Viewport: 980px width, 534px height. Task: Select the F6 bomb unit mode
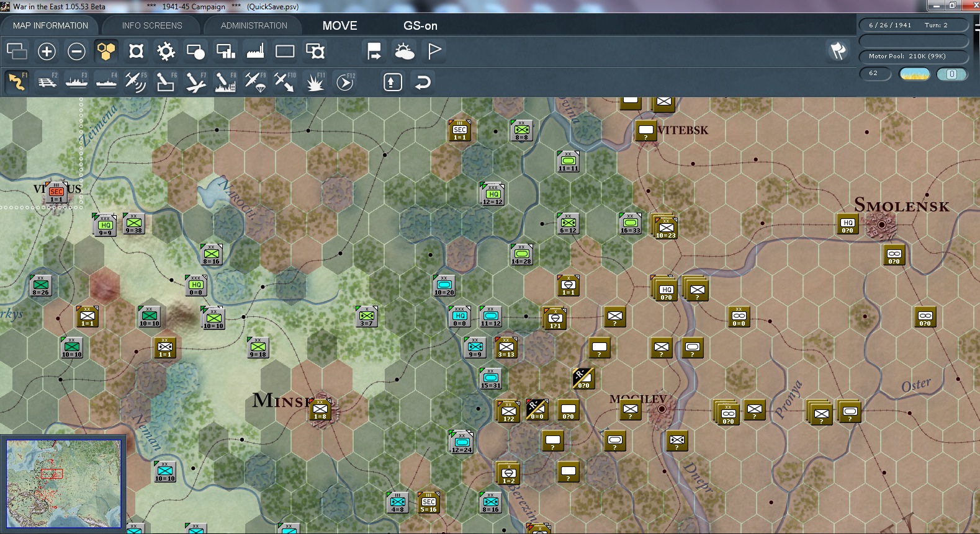tap(166, 82)
